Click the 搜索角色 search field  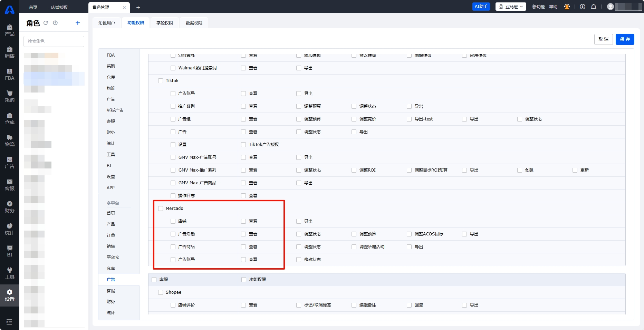pos(54,41)
